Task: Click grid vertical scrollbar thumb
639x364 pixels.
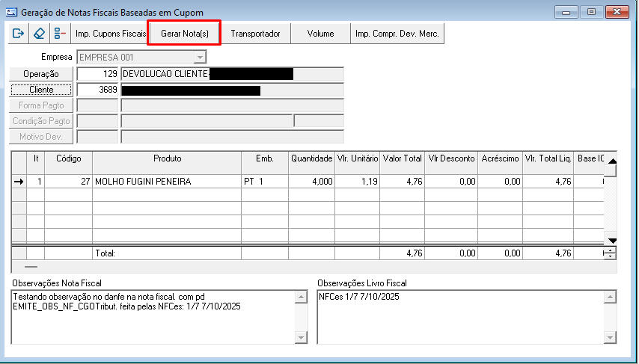Action: pos(611,170)
